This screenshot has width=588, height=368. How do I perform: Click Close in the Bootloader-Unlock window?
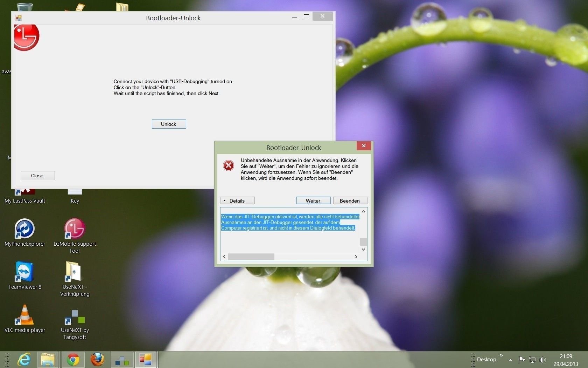pyautogui.click(x=37, y=176)
